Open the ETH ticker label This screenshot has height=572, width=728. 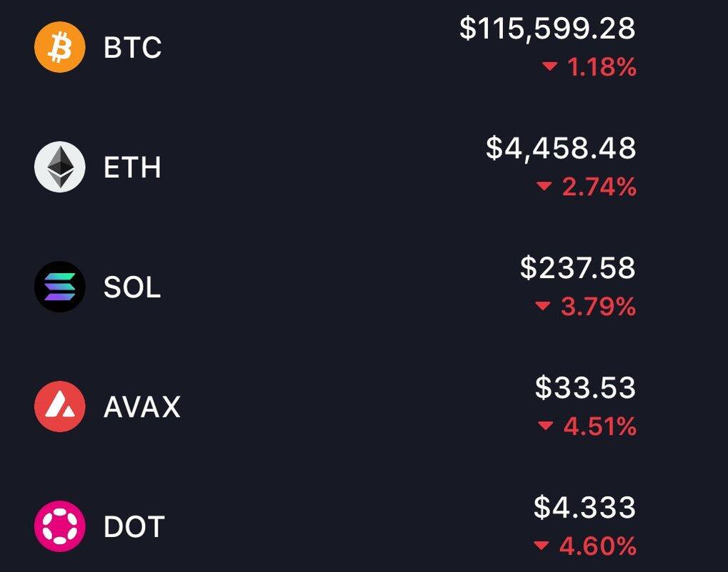pos(132,167)
